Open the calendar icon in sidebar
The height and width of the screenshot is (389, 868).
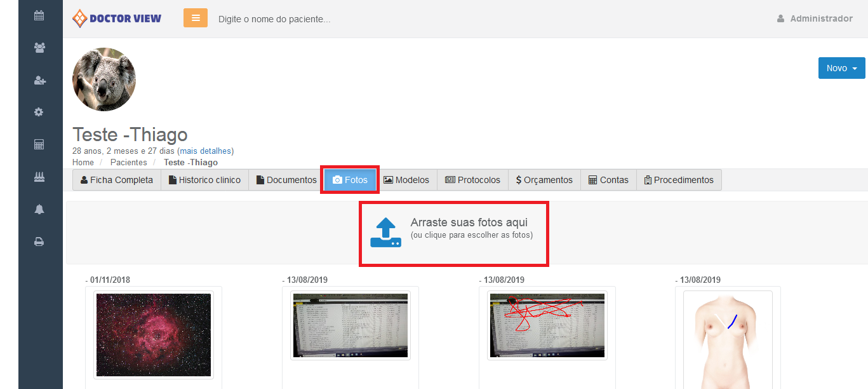pos(39,15)
